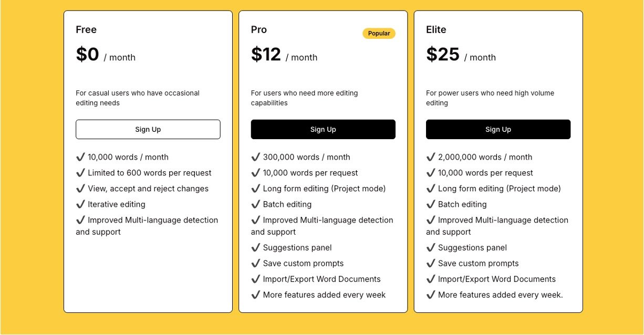Viewport: 644px width, 335px height.
Task: Select the Elite plan heading
Action: click(x=436, y=30)
